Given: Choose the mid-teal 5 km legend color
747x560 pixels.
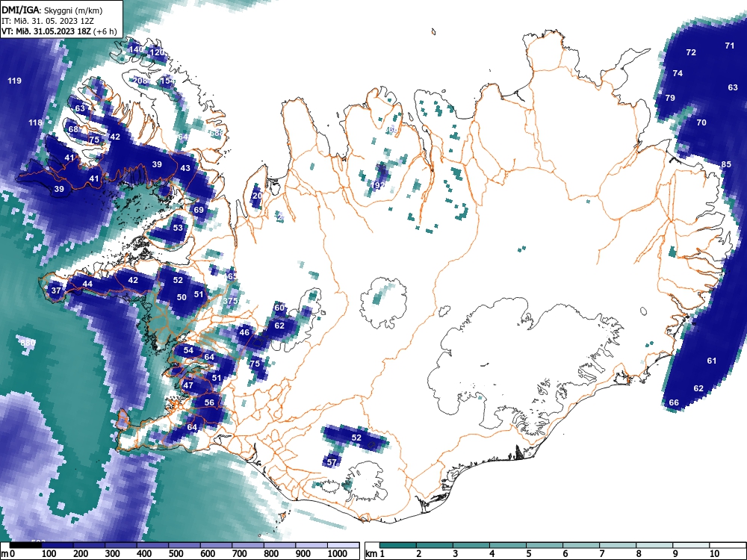Looking at the screenshot, I should (x=544, y=545).
